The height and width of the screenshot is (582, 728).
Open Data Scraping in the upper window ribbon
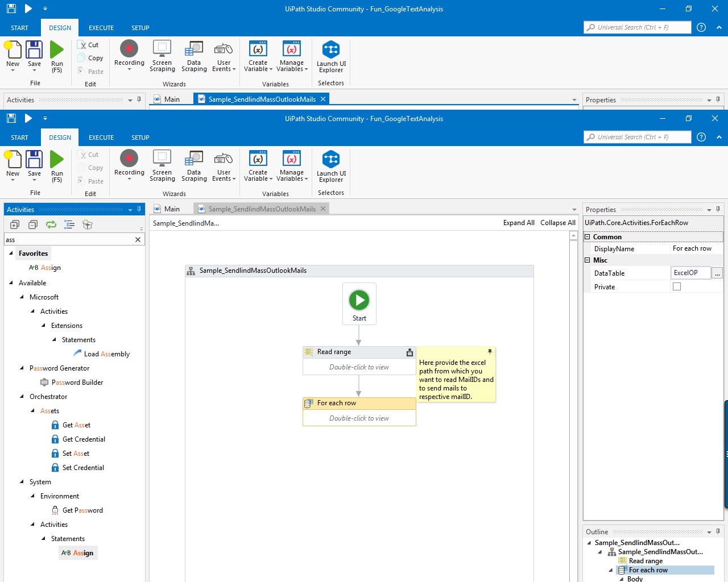[194, 56]
